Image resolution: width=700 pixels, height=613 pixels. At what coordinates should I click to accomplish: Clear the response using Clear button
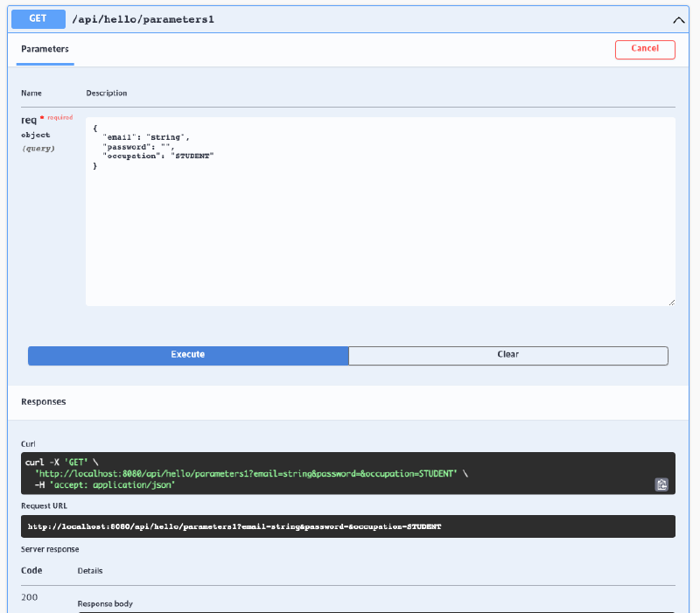507,355
